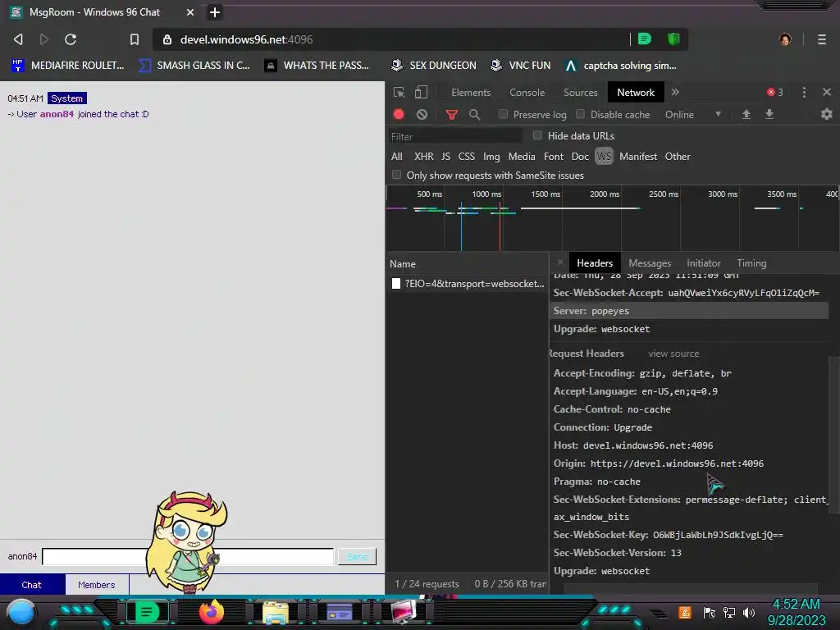Open a new browser tab
The height and width of the screenshot is (630, 840).
(214, 11)
